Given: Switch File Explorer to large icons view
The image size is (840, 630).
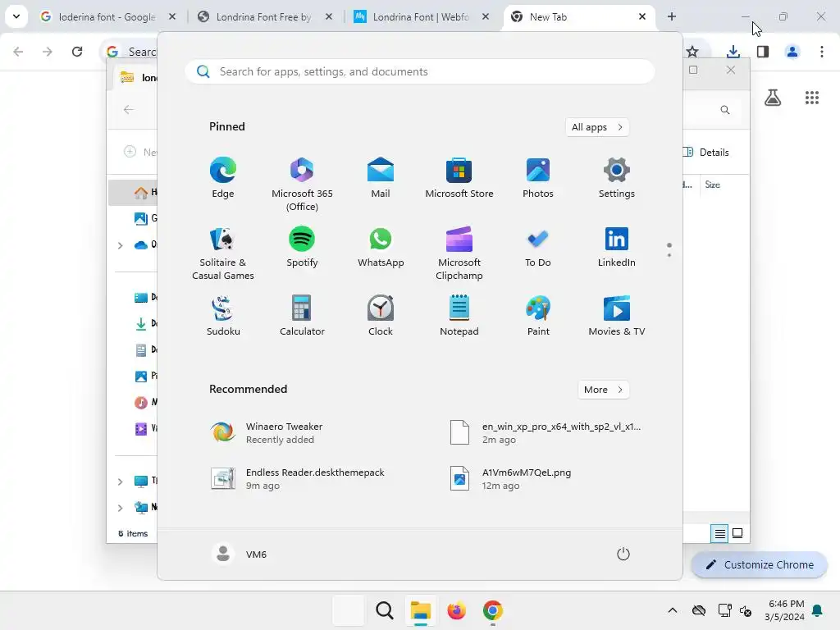Looking at the screenshot, I should (737, 533).
